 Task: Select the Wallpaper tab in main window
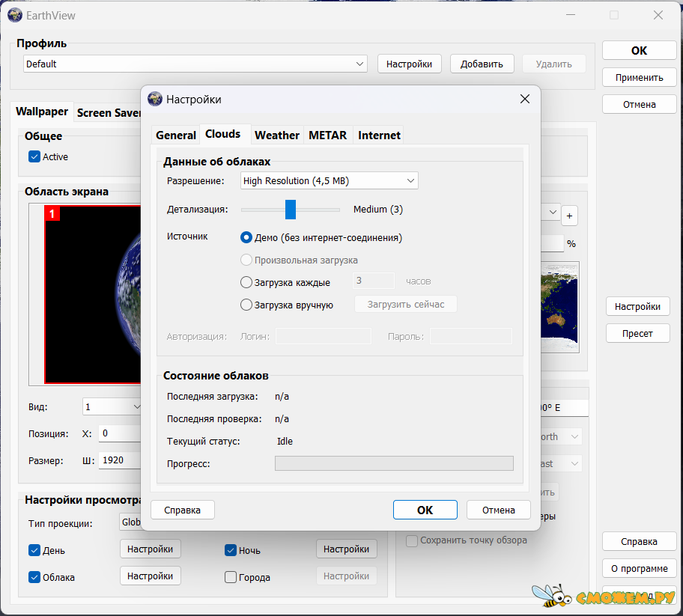(42, 112)
